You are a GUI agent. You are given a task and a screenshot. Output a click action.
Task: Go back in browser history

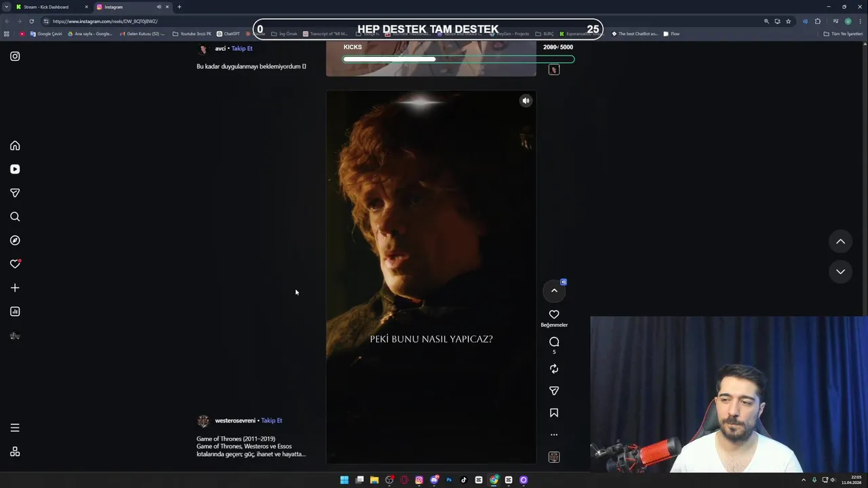click(7, 21)
